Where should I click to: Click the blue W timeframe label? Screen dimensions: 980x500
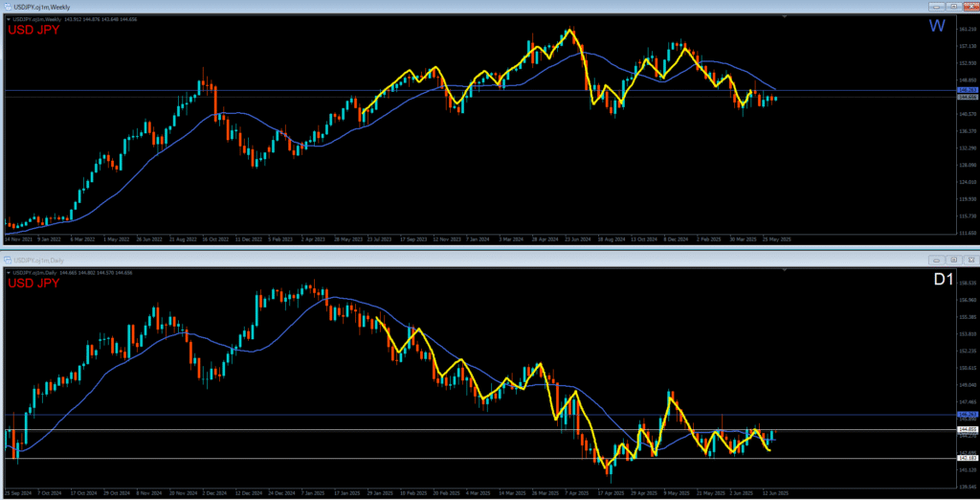coord(937,26)
